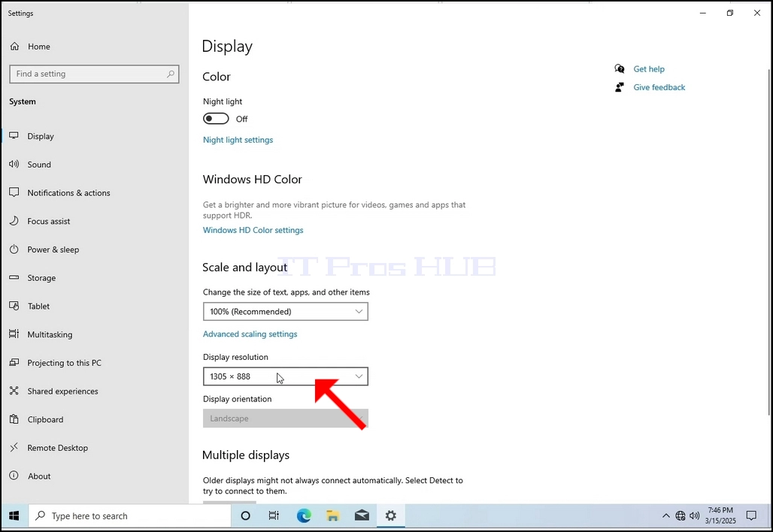The height and width of the screenshot is (532, 773).
Task: Click the Storage drive icon
Action: click(14, 277)
